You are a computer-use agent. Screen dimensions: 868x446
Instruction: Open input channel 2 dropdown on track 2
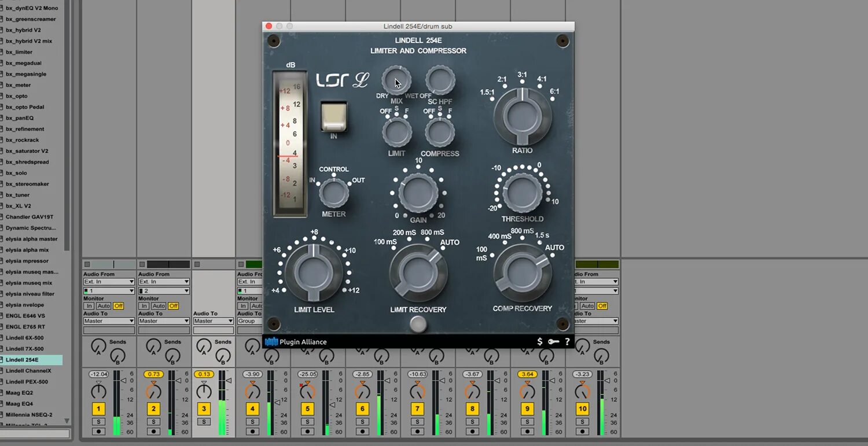pyautogui.click(x=164, y=291)
